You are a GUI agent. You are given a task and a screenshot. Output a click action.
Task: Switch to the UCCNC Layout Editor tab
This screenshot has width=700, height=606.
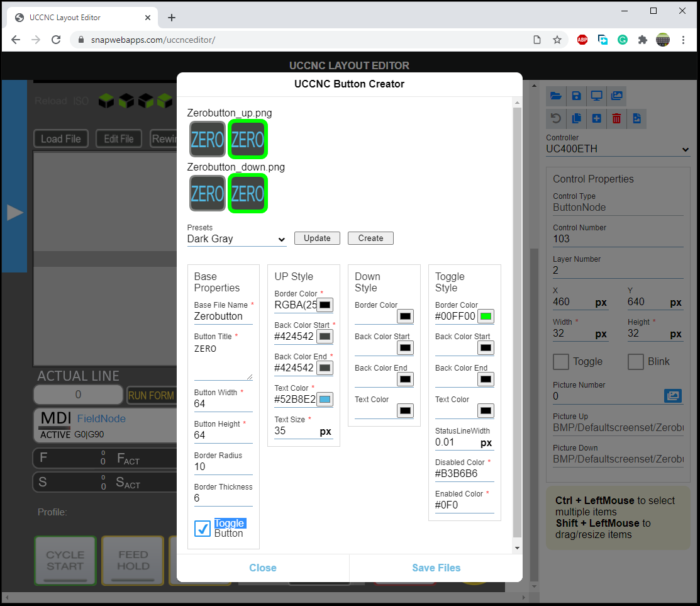[82, 18]
